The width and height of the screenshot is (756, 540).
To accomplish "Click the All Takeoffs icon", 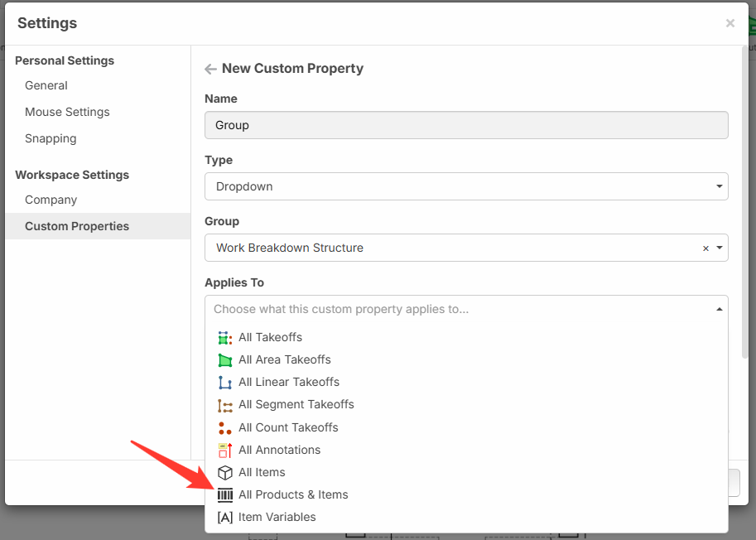I will click(x=224, y=338).
